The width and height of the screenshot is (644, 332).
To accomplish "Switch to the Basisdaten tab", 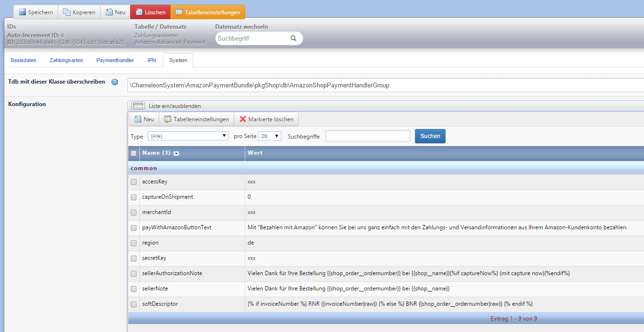I will [x=23, y=61].
